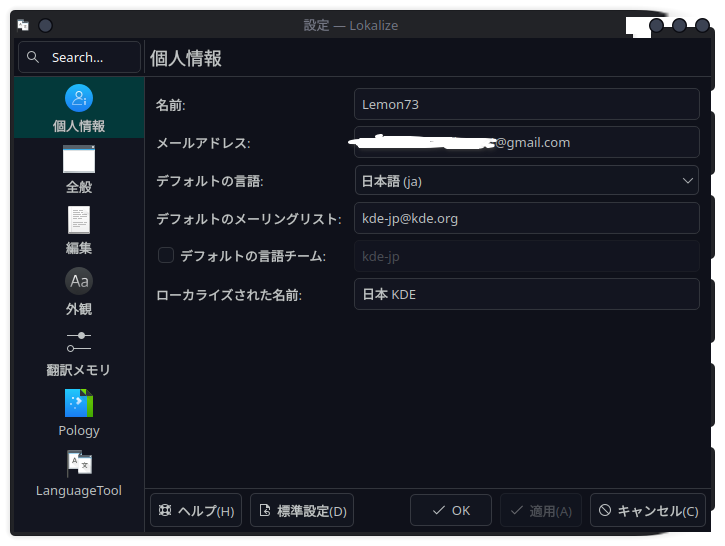This screenshot has width=725, height=546.
Task: Edit the 名前 field containing Lemon73
Action: coord(527,104)
